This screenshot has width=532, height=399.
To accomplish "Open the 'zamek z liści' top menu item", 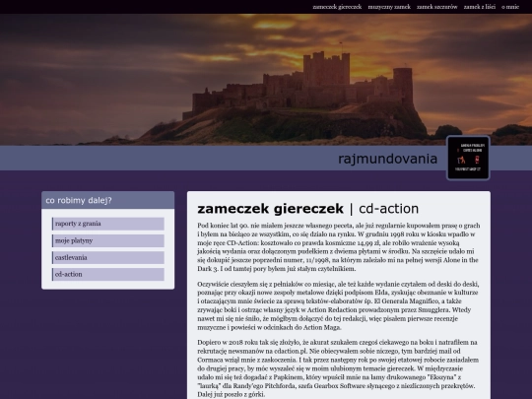I will click(x=480, y=7).
